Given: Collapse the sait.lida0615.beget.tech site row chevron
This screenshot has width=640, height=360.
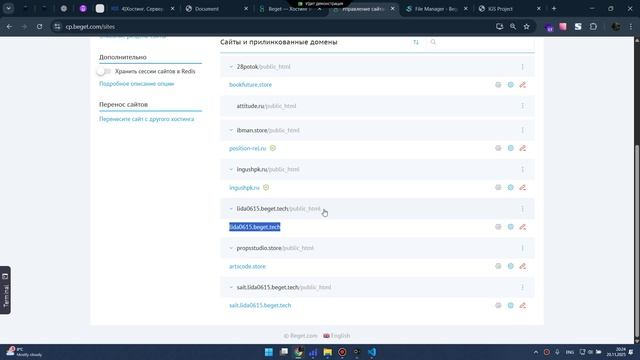Looking at the screenshot, I should click(231, 287).
